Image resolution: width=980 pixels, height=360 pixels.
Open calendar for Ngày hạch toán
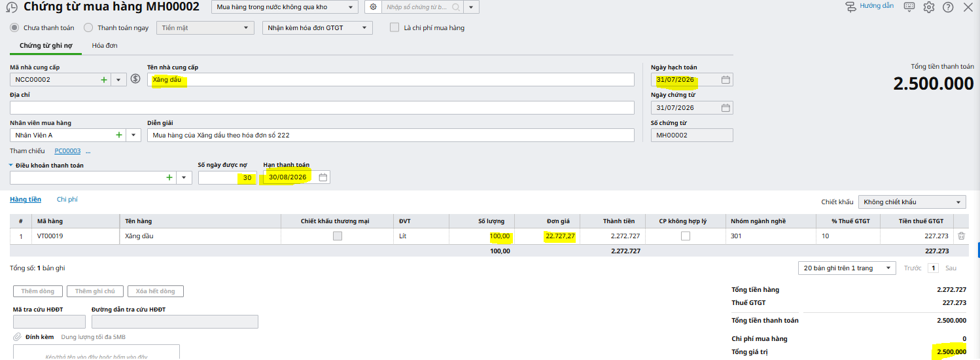pos(726,80)
